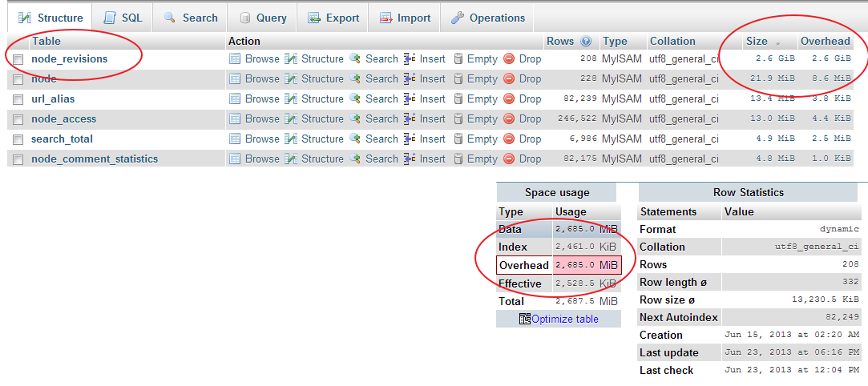
Task: Sort tables by Size column header
Action: coord(757,42)
